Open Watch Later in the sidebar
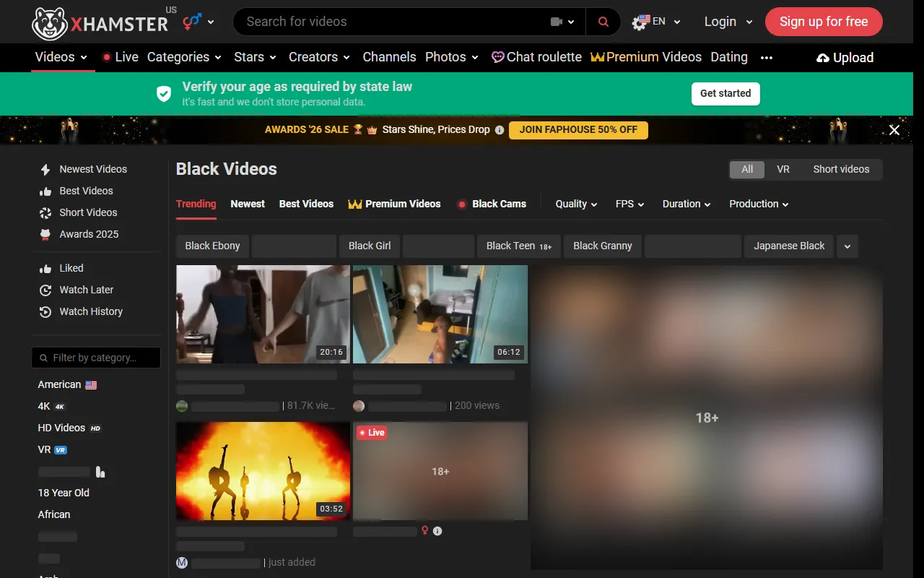Image resolution: width=924 pixels, height=578 pixels. tap(77, 290)
